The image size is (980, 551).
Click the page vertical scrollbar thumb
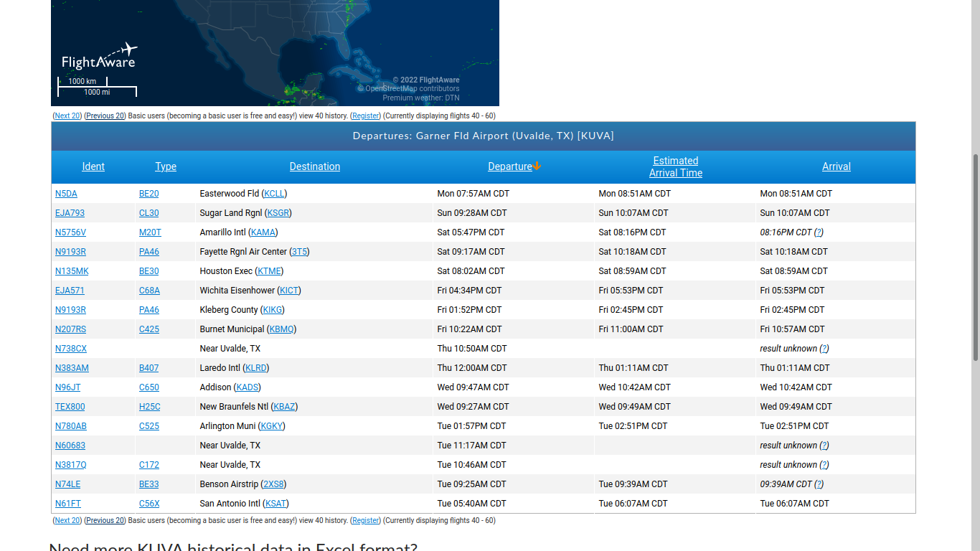click(976, 257)
